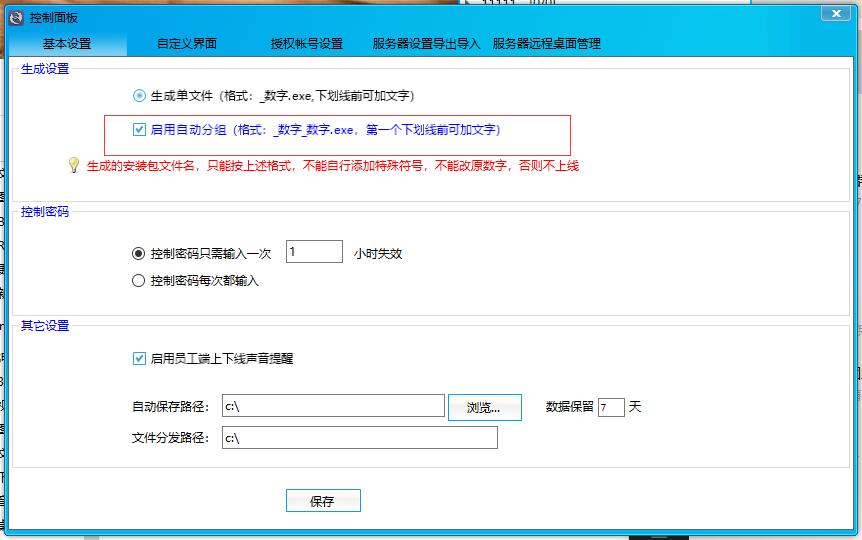Disable the 启用自动分组 checkbox
Screen dimensions: 862x540
coord(139,129)
